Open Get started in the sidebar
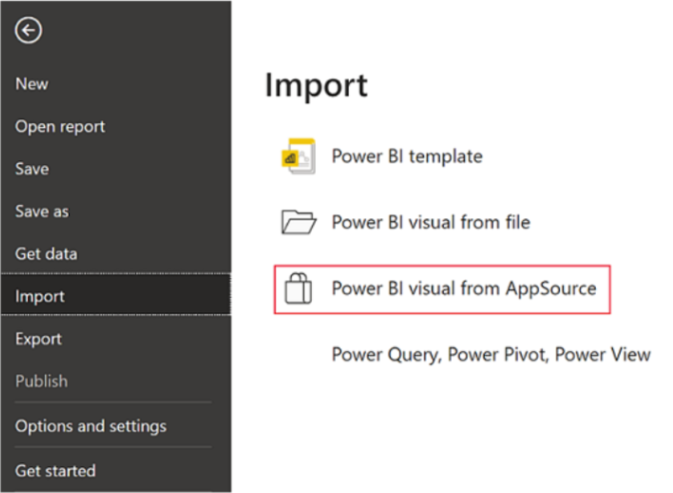 tap(55, 470)
